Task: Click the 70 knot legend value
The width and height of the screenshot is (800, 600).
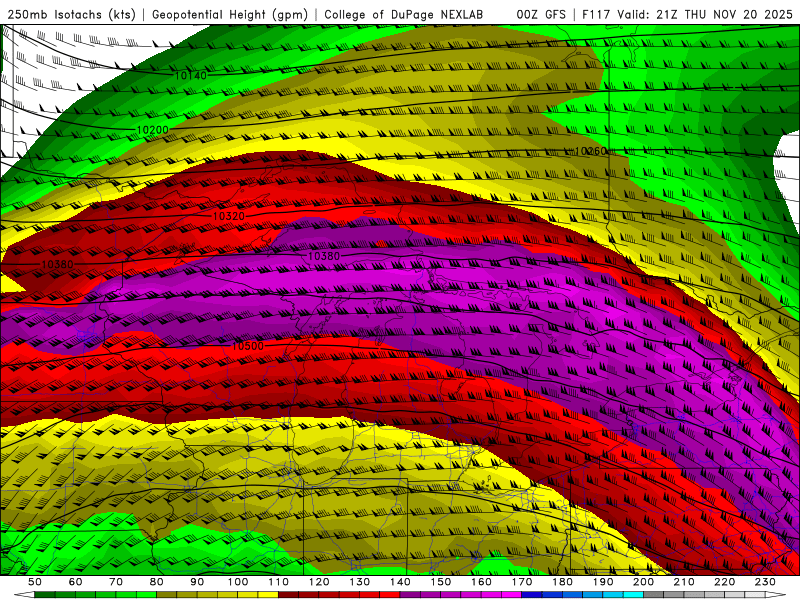Action: [x=116, y=582]
